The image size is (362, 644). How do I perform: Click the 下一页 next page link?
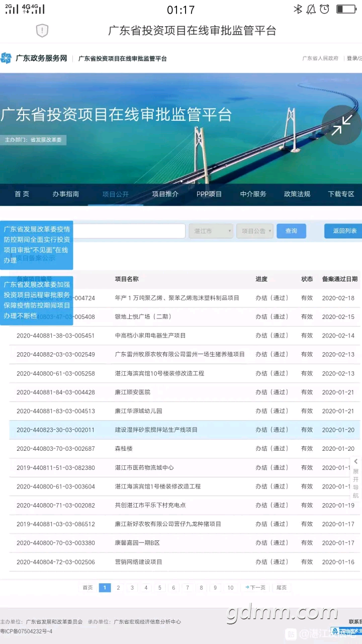255,588
